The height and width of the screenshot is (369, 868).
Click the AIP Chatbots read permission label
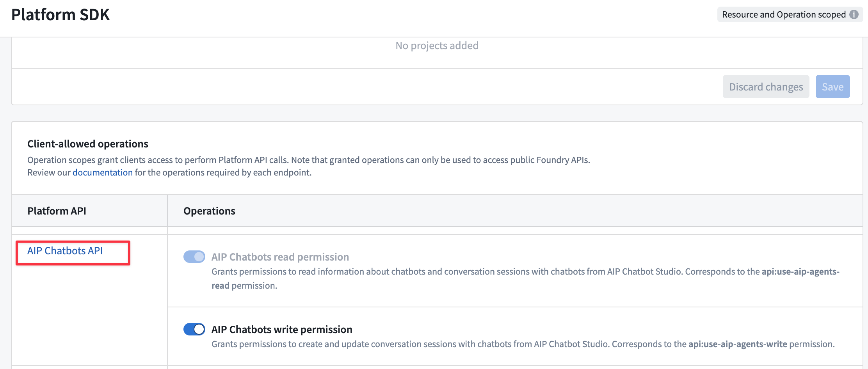tap(280, 257)
